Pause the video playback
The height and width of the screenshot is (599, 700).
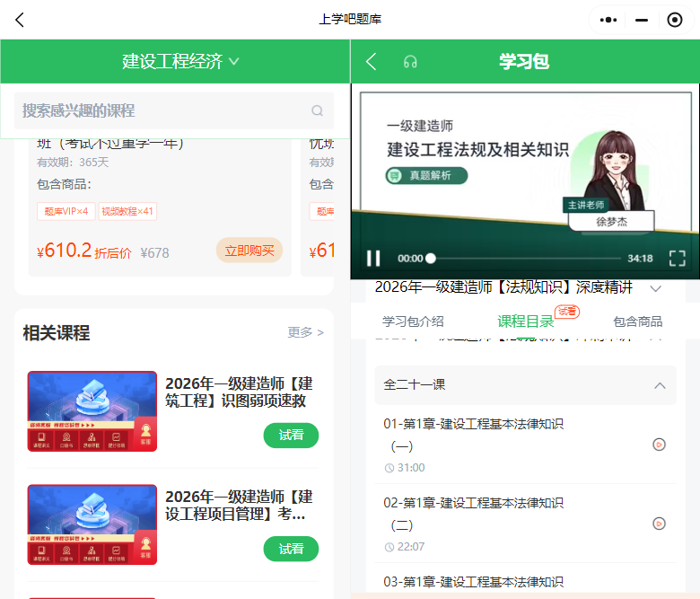click(373, 258)
